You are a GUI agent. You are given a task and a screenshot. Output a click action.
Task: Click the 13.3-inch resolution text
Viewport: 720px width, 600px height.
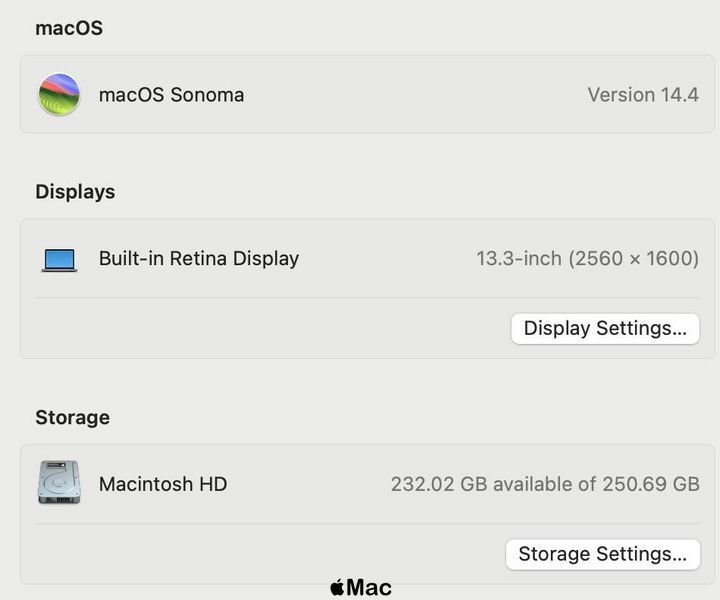587,258
